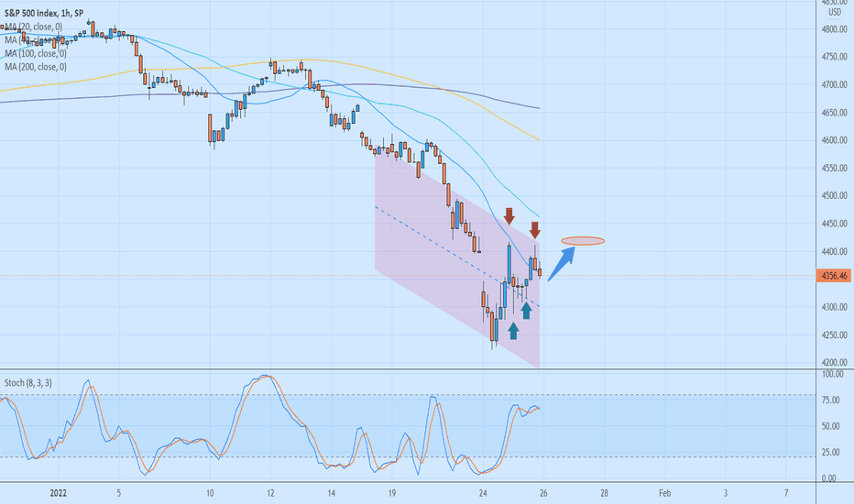Click the date 24 on the time axis

(483, 493)
